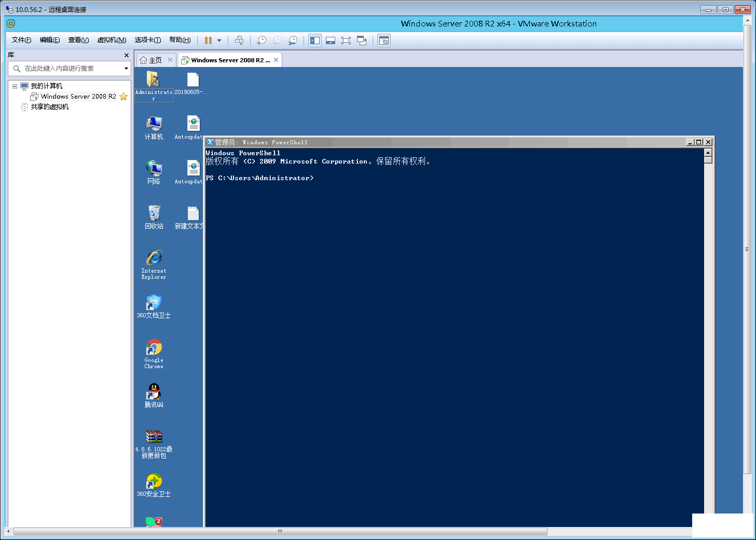
Task: Toggle the thumbnail bar view
Action: point(331,40)
